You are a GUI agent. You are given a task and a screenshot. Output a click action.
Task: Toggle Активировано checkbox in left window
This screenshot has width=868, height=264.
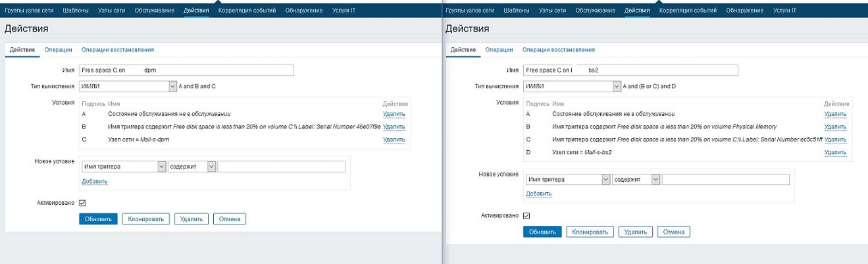(x=82, y=203)
